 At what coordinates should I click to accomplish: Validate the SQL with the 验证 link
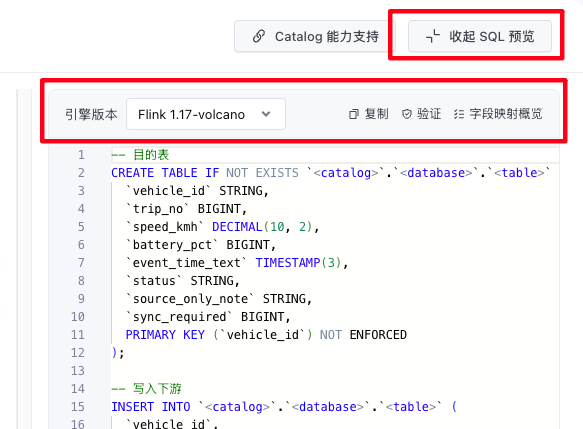421,114
